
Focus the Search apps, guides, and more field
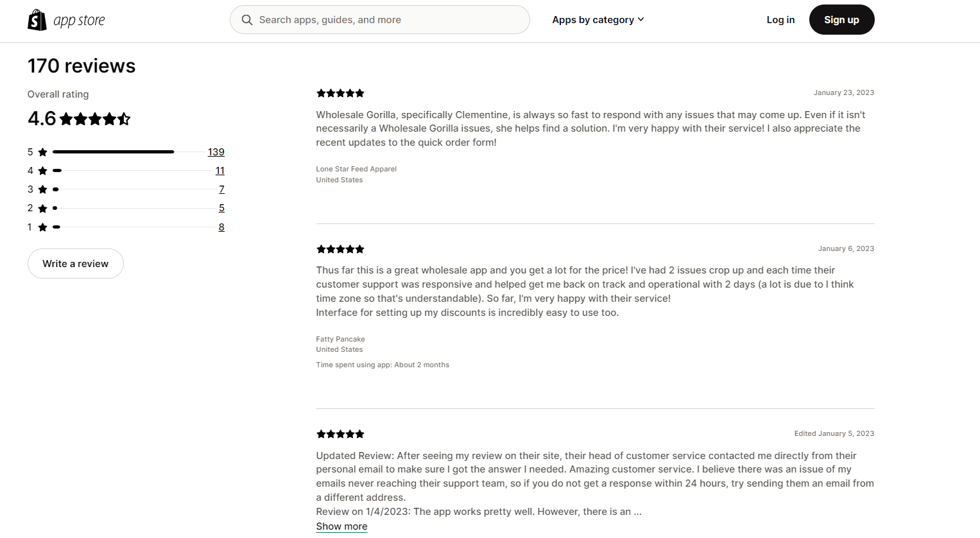(x=380, y=20)
